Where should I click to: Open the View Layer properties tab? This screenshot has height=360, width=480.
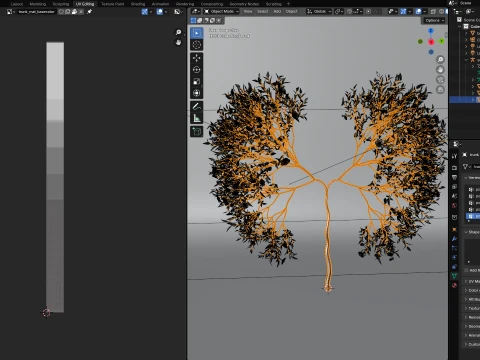click(454, 187)
